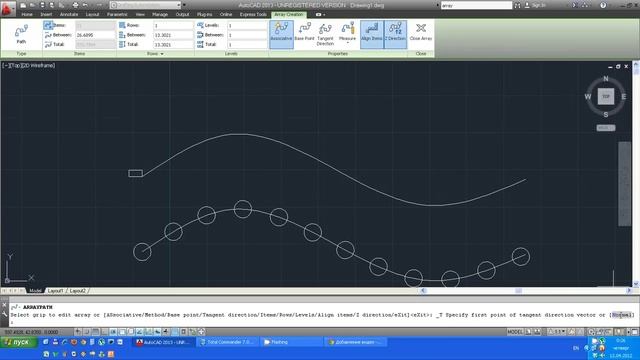Viewport: 640px width, 360px height.
Task: Click the Items Between spacing field
Action: 96,35
